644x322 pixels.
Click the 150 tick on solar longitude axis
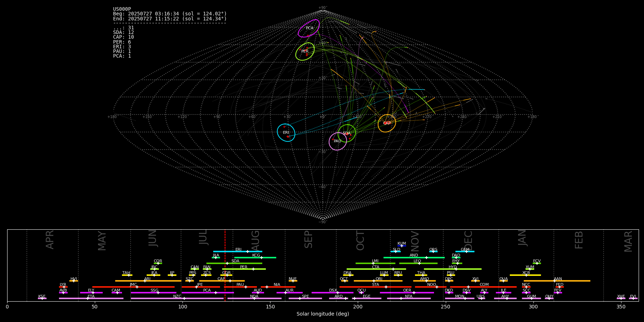click(x=270, y=307)
